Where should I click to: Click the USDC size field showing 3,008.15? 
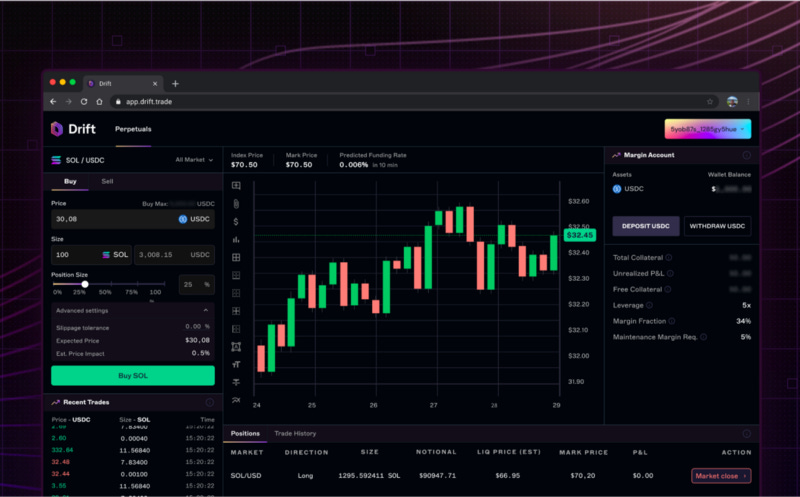pos(174,255)
